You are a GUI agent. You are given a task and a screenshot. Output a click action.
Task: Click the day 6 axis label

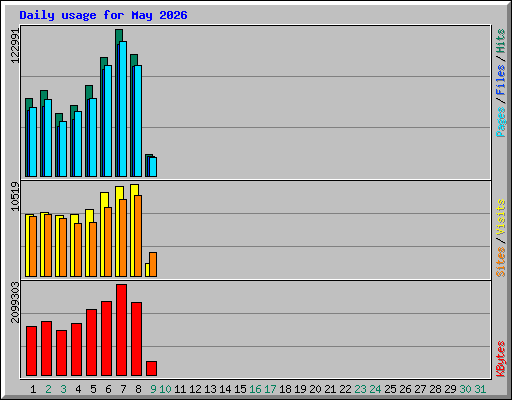pyautogui.click(x=108, y=389)
